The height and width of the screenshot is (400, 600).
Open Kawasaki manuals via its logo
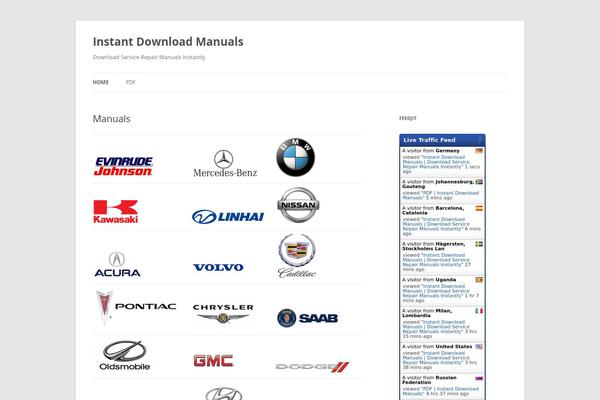tap(116, 211)
